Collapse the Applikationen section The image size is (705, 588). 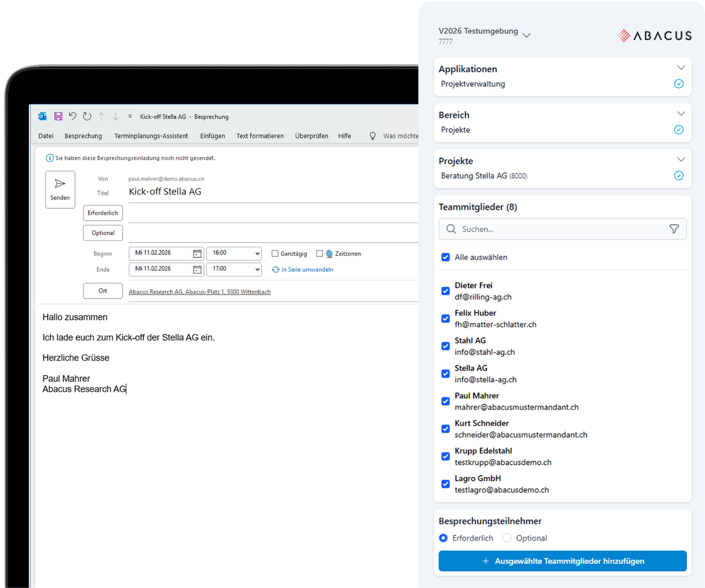(681, 67)
